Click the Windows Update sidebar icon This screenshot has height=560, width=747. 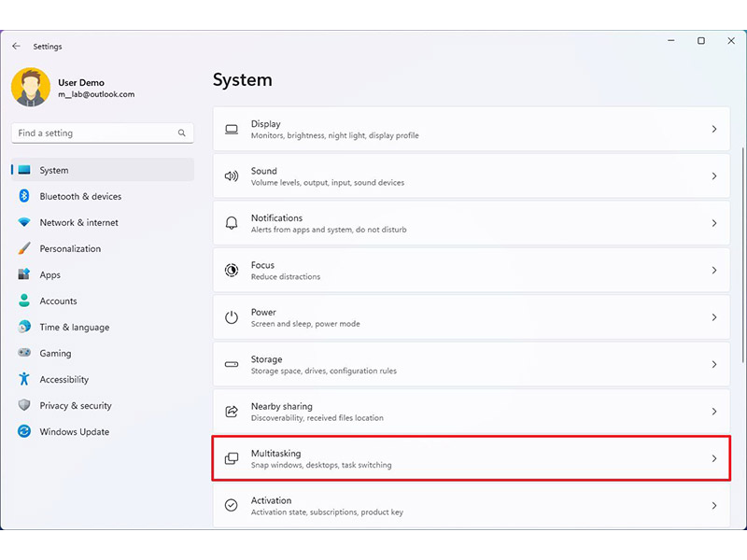24,432
